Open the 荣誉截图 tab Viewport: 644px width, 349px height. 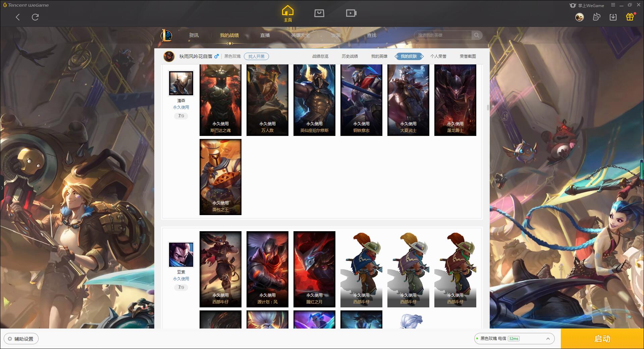(x=468, y=56)
